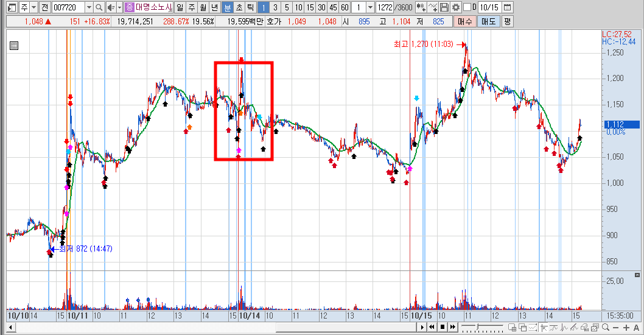Screen dimensions: 644x335
Task: Click the playback speed slider handle
Action: pyautogui.click(x=477, y=327)
